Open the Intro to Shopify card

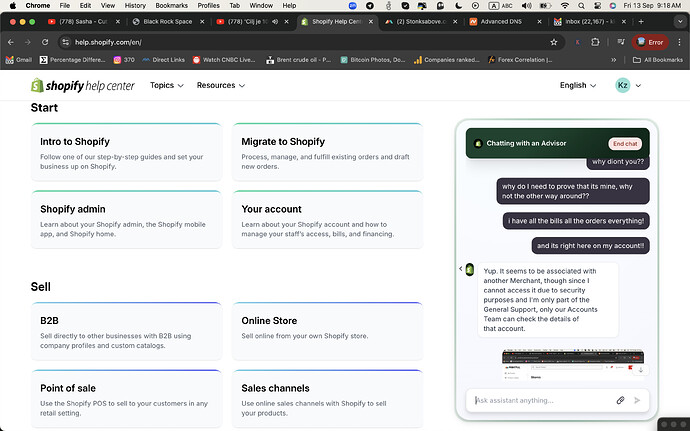pos(126,152)
